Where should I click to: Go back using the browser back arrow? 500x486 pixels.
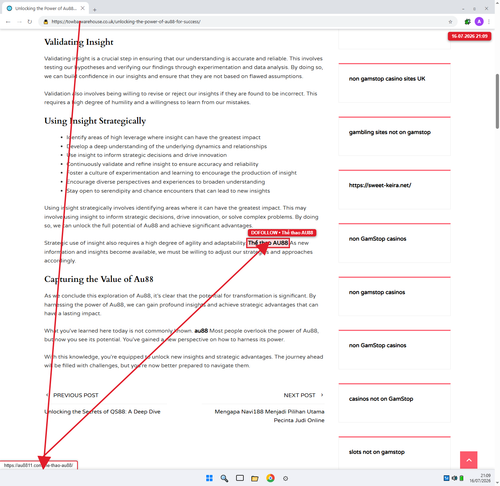tap(8, 22)
